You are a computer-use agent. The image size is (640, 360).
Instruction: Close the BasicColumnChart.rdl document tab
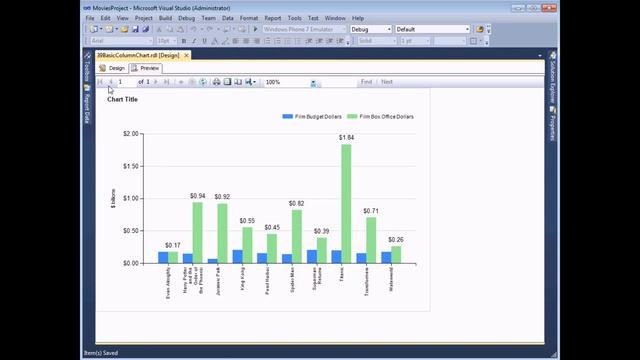click(187, 55)
